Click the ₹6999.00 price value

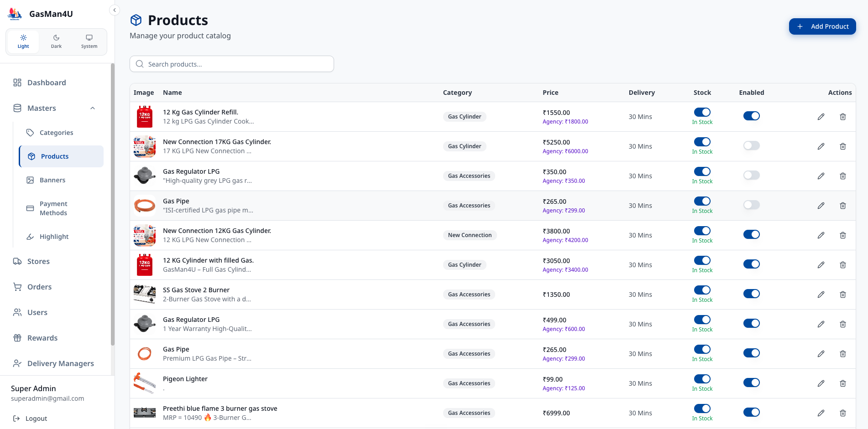click(x=556, y=413)
